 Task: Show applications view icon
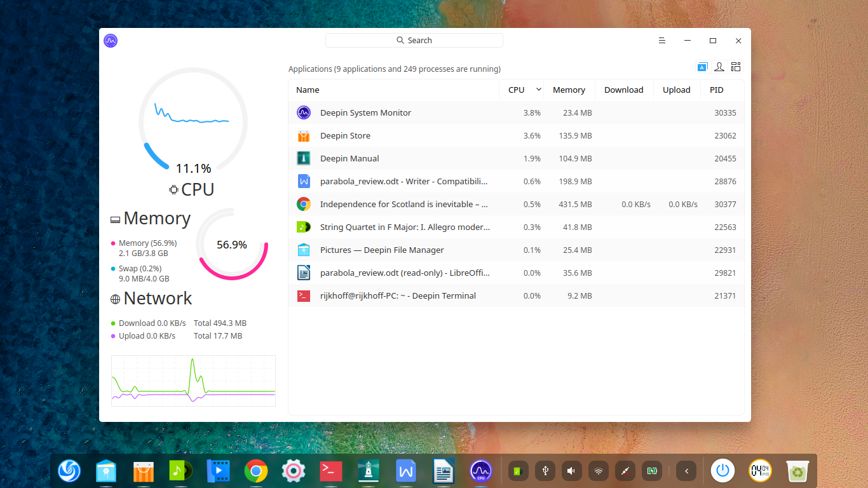pyautogui.click(x=702, y=67)
